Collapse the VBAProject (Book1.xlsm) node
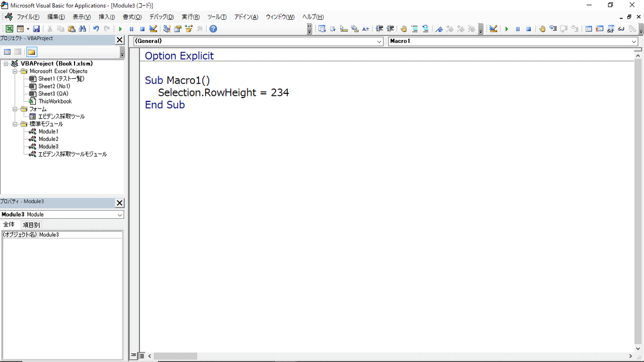 [x=5, y=63]
